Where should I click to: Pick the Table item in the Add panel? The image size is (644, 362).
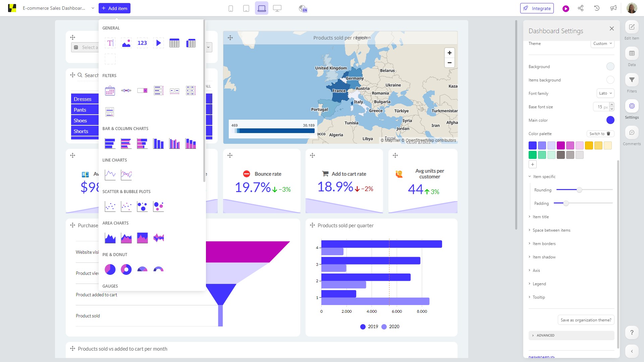click(174, 43)
